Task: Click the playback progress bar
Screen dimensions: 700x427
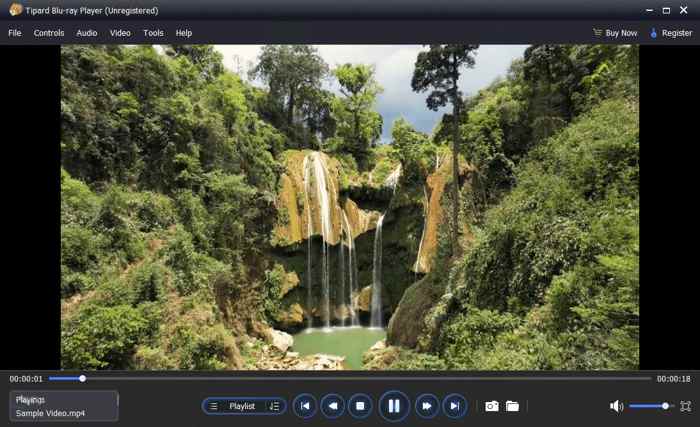Action: 350,379
